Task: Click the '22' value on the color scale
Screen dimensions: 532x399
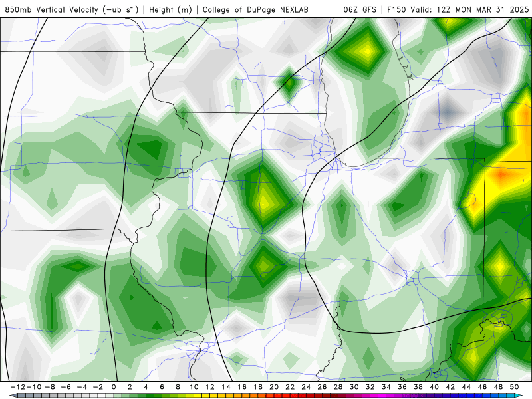Action: [x=290, y=387]
